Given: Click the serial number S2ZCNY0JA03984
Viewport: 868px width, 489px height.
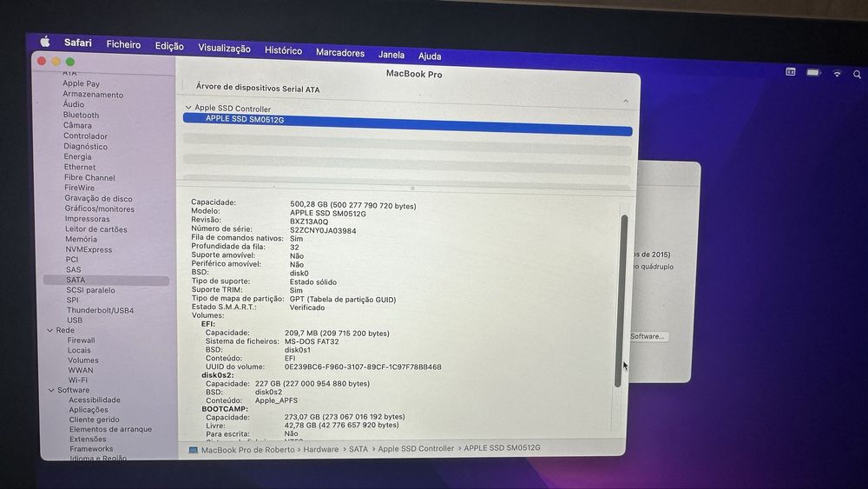Looking at the screenshot, I should pos(323,230).
